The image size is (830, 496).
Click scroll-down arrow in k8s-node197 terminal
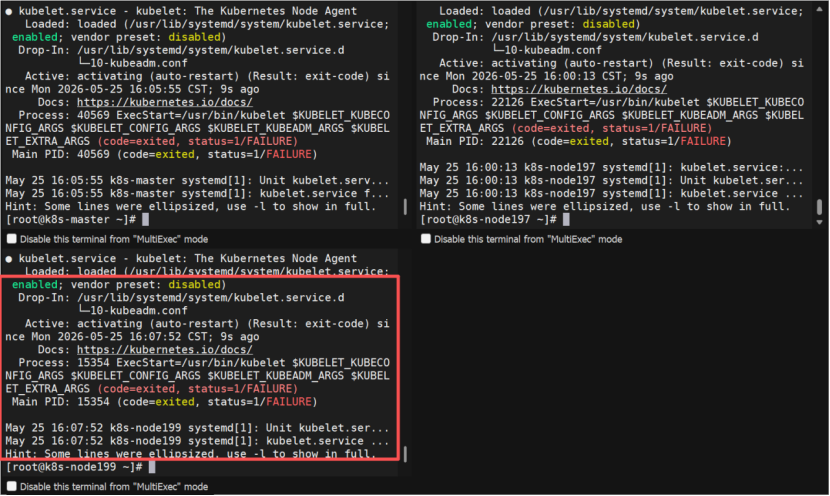point(819,222)
